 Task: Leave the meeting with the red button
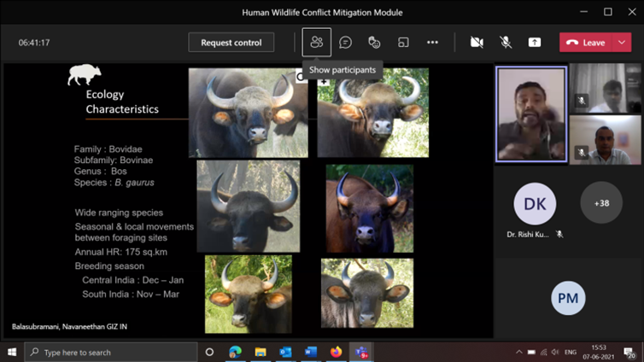pos(586,42)
